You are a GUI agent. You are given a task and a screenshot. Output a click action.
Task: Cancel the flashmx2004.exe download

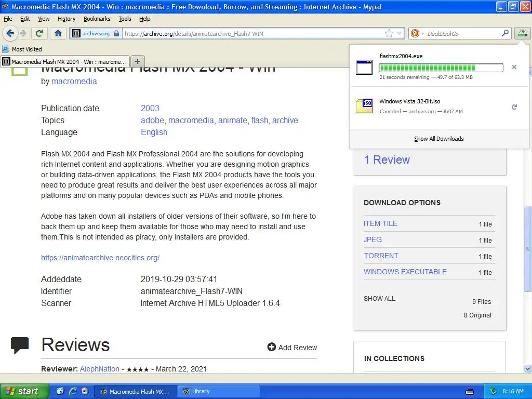coord(514,67)
